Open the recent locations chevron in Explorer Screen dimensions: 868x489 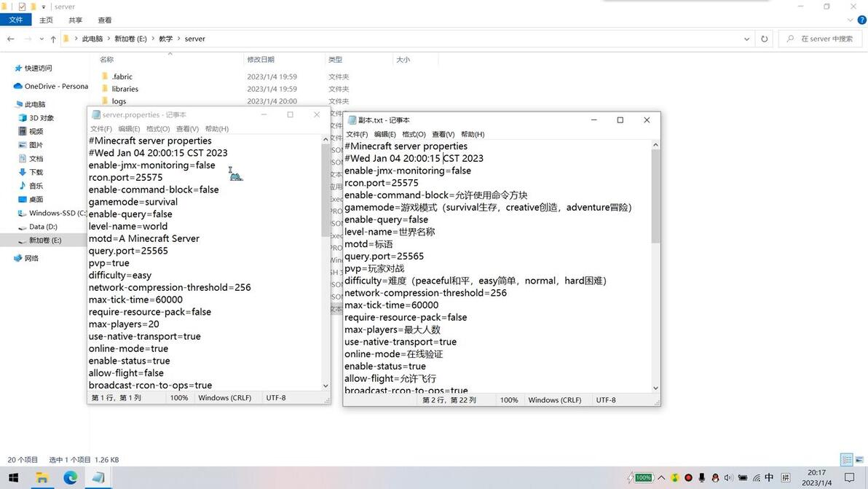(x=42, y=39)
